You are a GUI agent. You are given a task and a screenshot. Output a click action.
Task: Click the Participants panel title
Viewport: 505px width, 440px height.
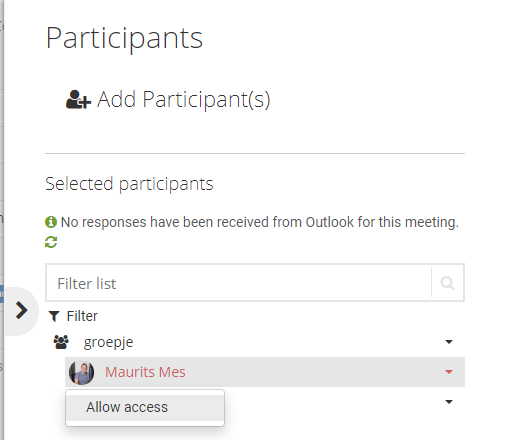(124, 39)
